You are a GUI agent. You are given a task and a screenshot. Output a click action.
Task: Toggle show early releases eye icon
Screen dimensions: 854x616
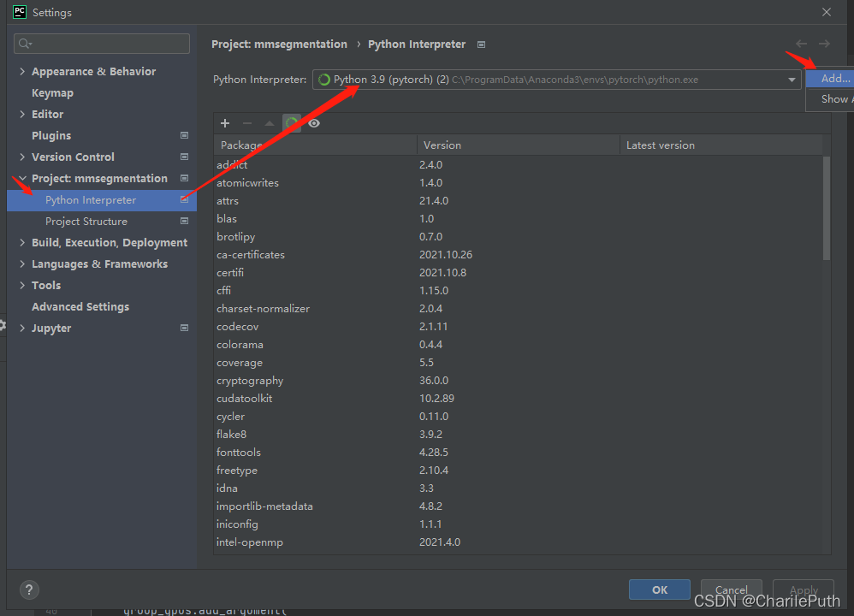click(x=314, y=123)
